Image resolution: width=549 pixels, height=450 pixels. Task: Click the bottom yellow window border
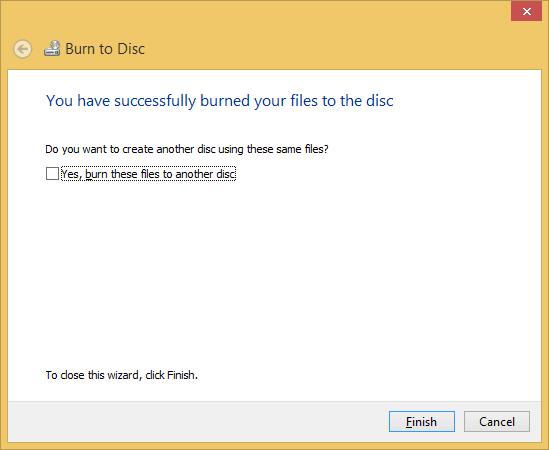click(x=274, y=446)
